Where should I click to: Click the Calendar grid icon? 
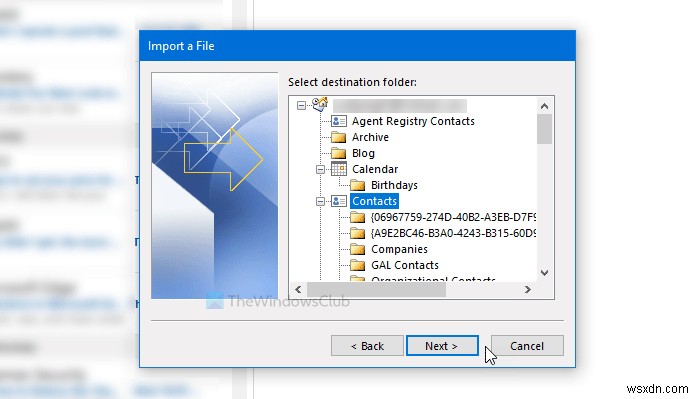pos(339,169)
